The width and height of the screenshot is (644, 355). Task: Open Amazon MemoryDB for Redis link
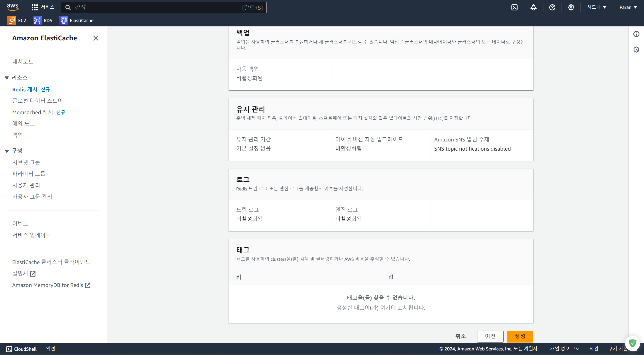(47, 285)
